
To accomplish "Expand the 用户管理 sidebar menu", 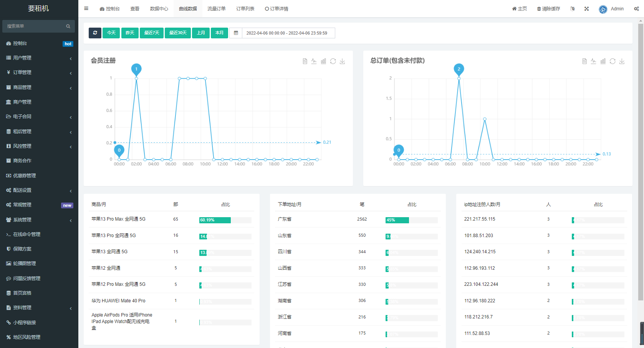I will [x=39, y=58].
